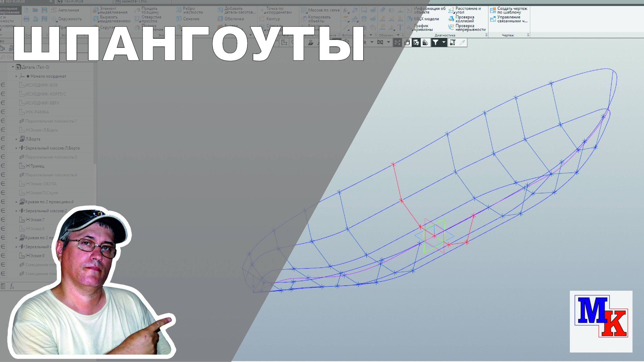644x362 pixels.
Task: Switch to the минога-1.frw document tab
Action: [134, 2]
